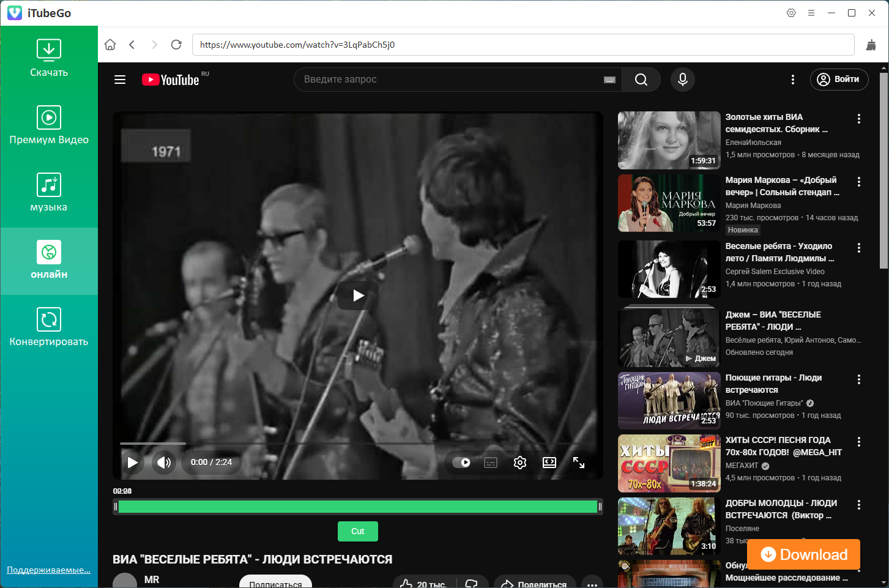This screenshot has width=889, height=588.
Task: Click the video progress bar
Action: tap(358, 443)
